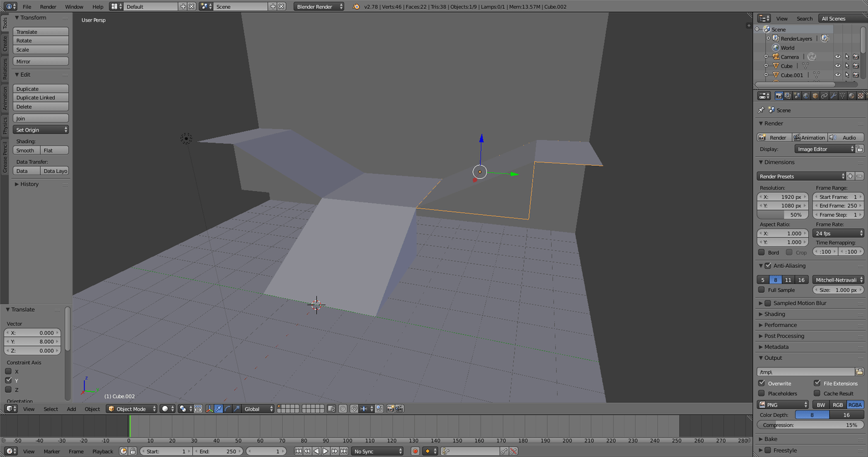The height and width of the screenshot is (457, 868).
Task: Select the RGBA output channel option
Action: point(855,405)
